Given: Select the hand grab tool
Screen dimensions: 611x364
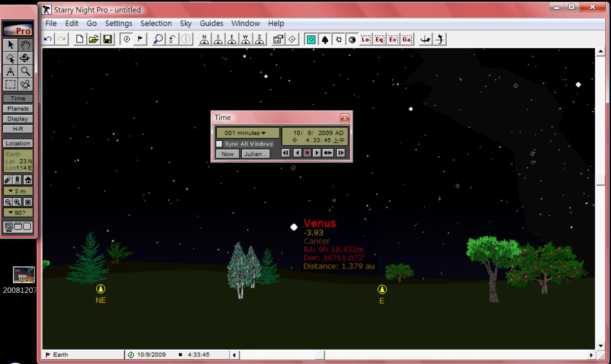Looking at the screenshot, I should click(25, 45).
